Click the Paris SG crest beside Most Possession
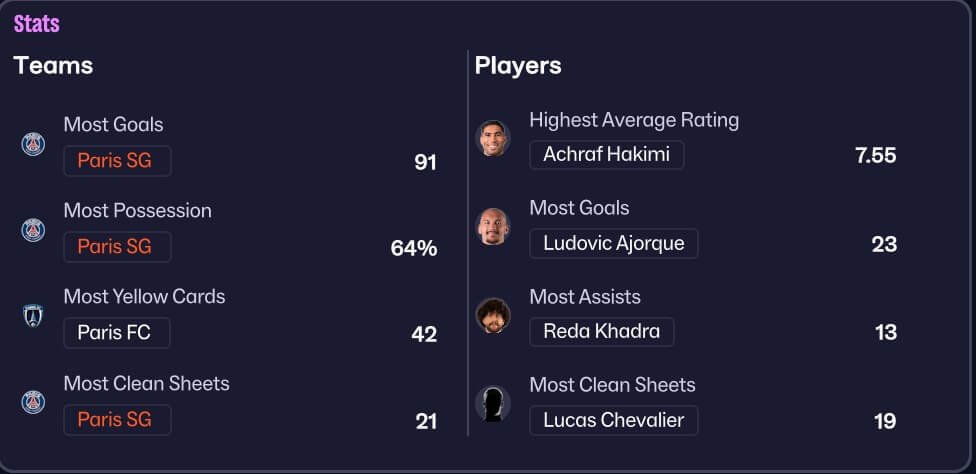The width and height of the screenshot is (976, 474). 33,230
